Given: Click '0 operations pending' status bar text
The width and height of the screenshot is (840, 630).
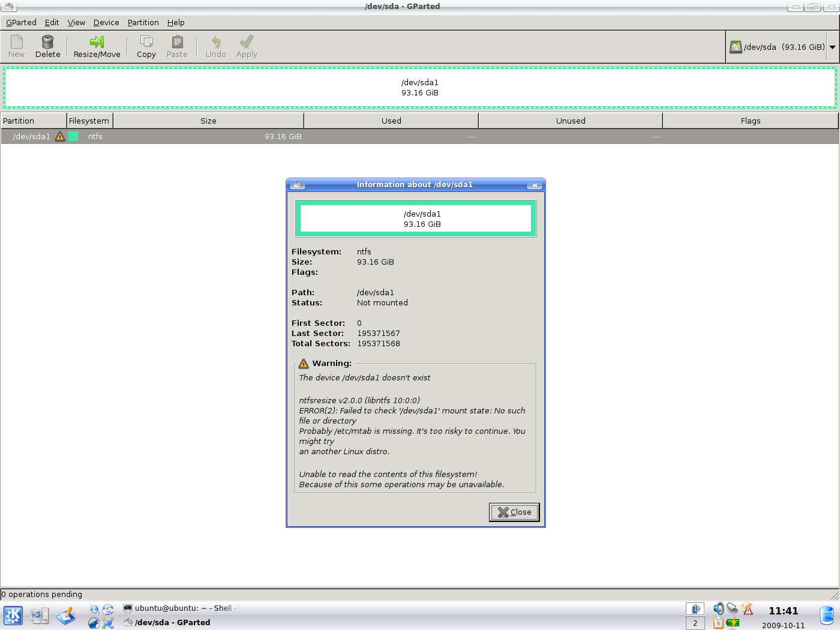Looking at the screenshot, I should pos(41,594).
